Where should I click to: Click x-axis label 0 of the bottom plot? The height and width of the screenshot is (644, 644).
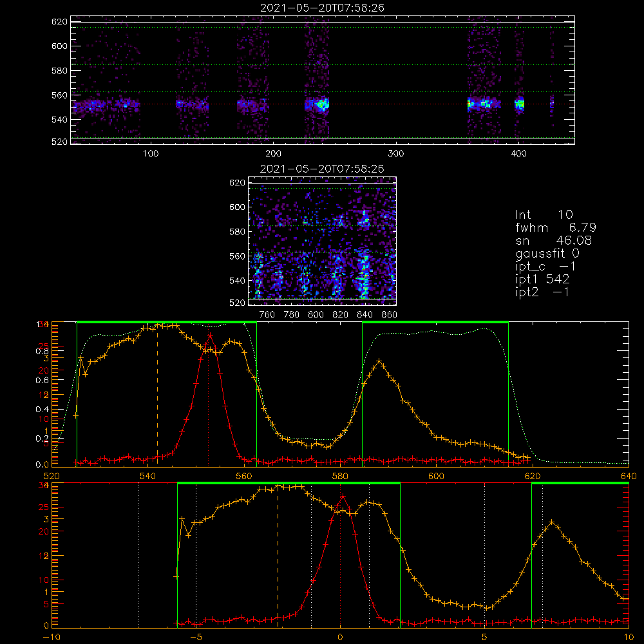pyautogui.click(x=340, y=638)
